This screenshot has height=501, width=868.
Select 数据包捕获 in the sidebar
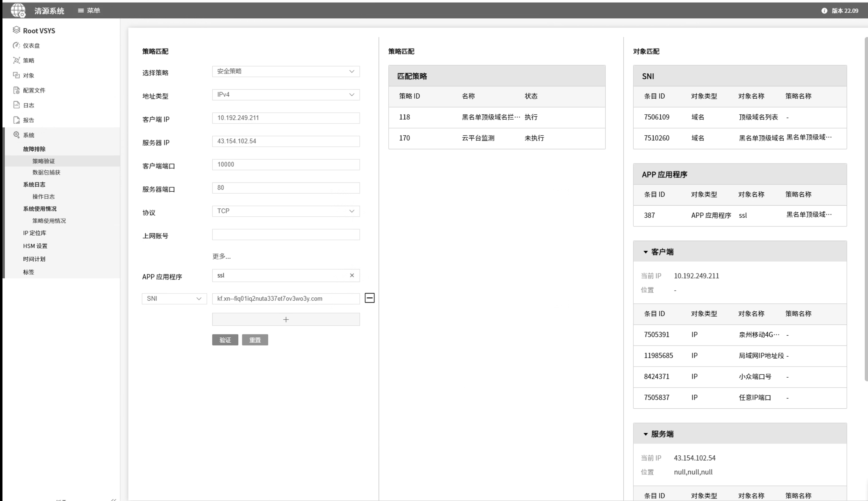[x=46, y=172]
